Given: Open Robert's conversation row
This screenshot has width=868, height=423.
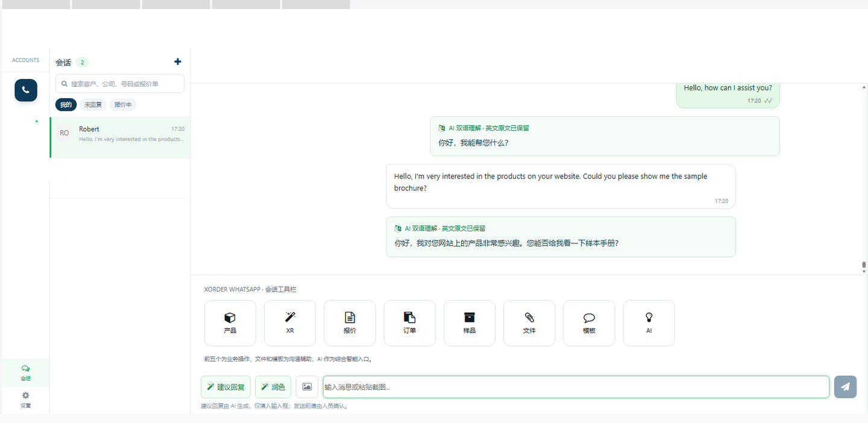Looking at the screenshot, I should pyautogui.click(x=120, y=137).
